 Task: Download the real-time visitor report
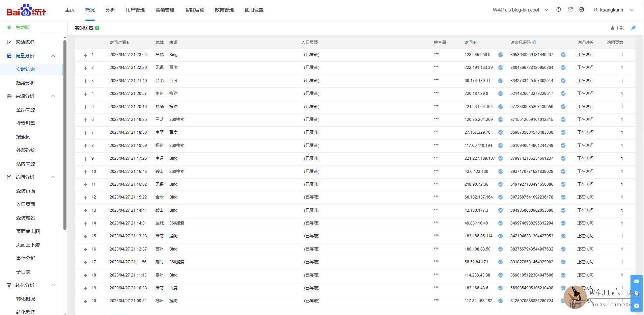[617, 28]
